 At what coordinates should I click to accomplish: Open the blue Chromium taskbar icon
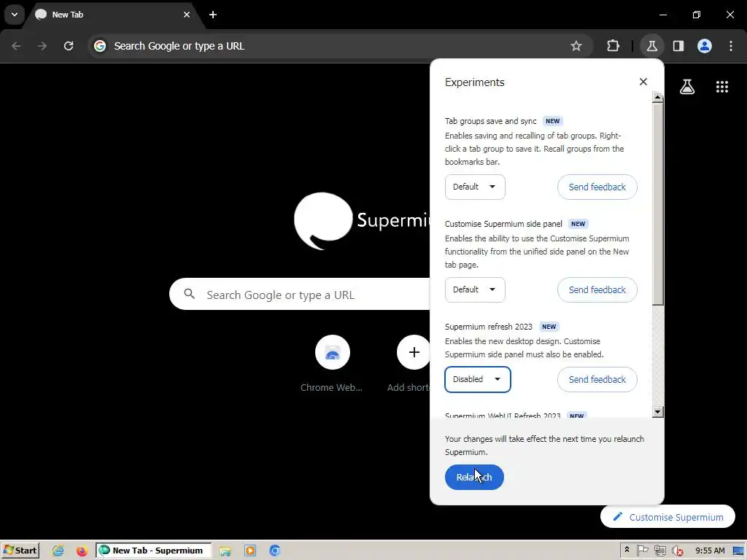275,551
